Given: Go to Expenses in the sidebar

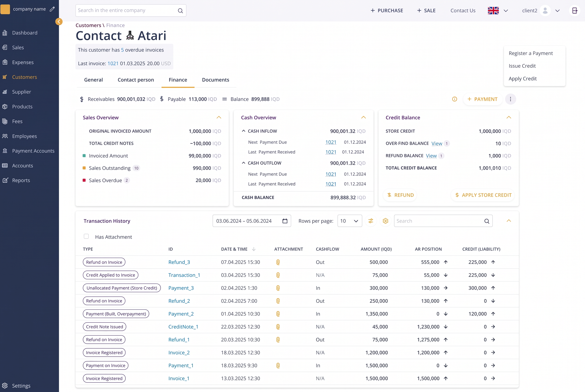Looking at the screenshot, I should click(22, 62).
